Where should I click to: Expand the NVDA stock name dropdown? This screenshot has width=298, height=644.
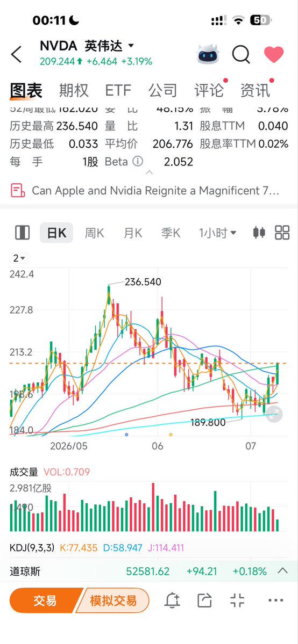click(131, 46)
